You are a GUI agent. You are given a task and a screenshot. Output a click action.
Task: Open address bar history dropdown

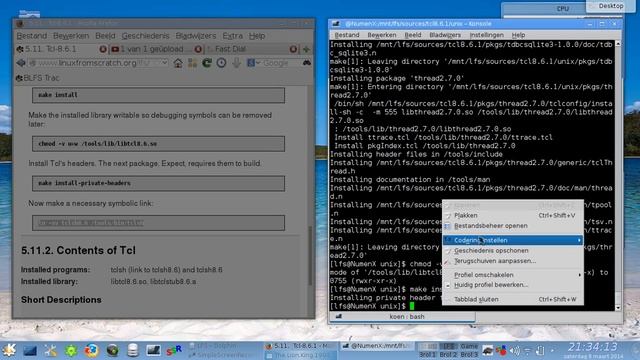click(164, 63)
